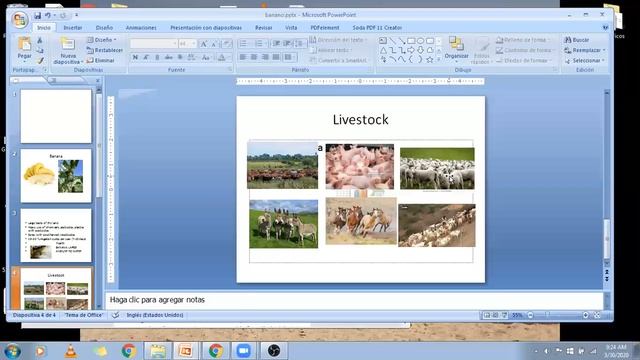Viewport: 640px width, 360px height.
Task: Click Seleccionar select button
Action: [x=584, y=60]
